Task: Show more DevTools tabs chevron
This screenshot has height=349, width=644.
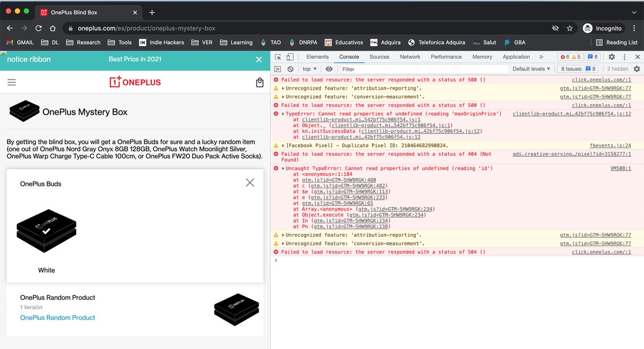Action: (x=541, y=56)
